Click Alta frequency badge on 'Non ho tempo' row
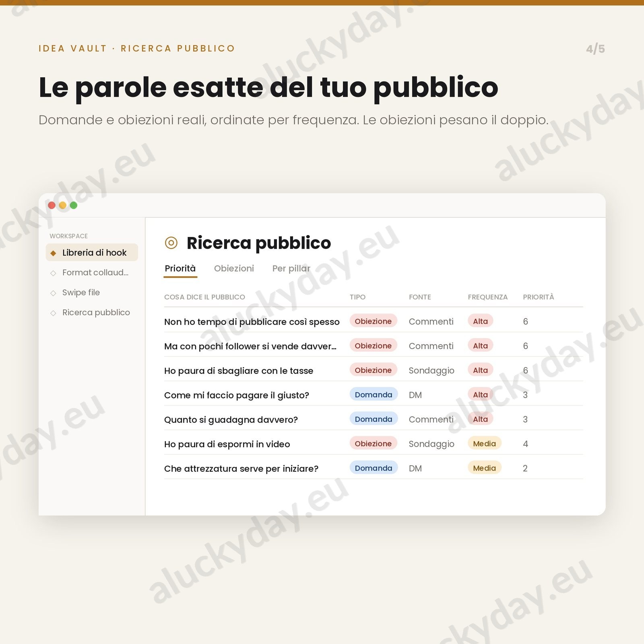Viewport: 644px width, 644px height. pos(481,321)
